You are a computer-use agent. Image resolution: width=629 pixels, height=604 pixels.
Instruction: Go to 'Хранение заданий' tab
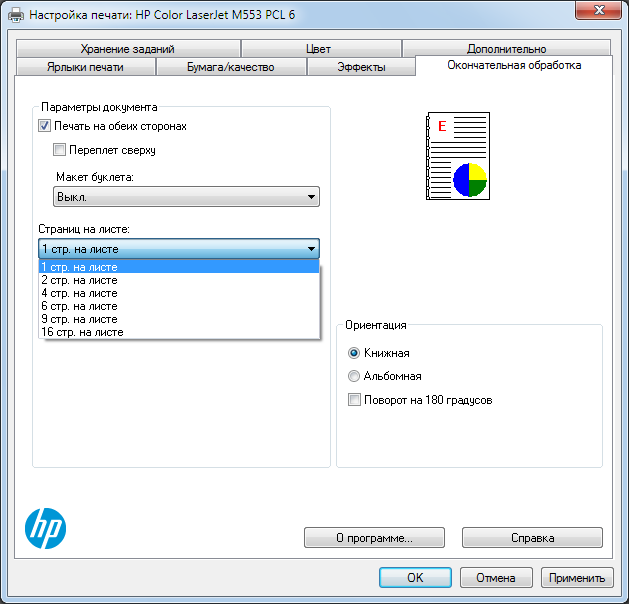[128, 49]
